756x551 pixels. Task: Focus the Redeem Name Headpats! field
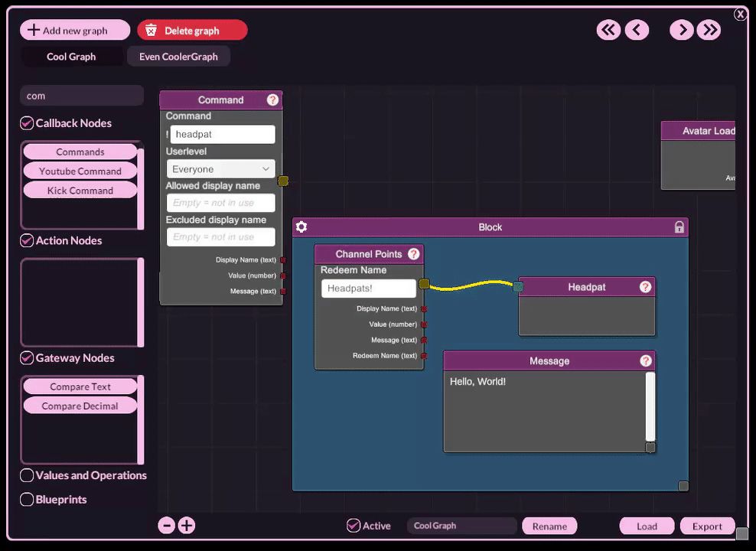[368, 289]
